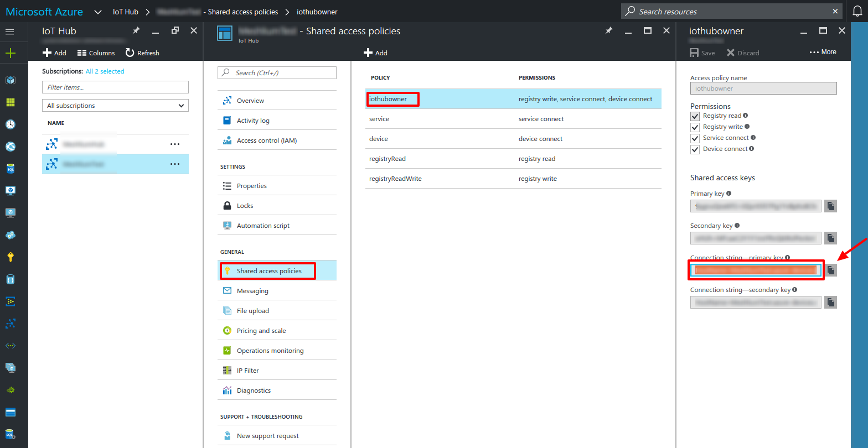Copy the Primary key value

pyautogui.click(x=830, y=206)
